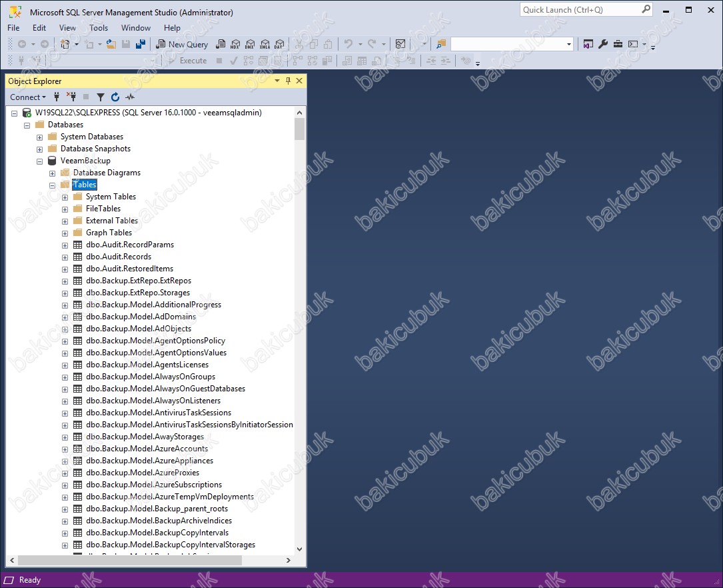
Task: Select dbo.Backup.Model.AzureProxies table
Action: [143, 472]
